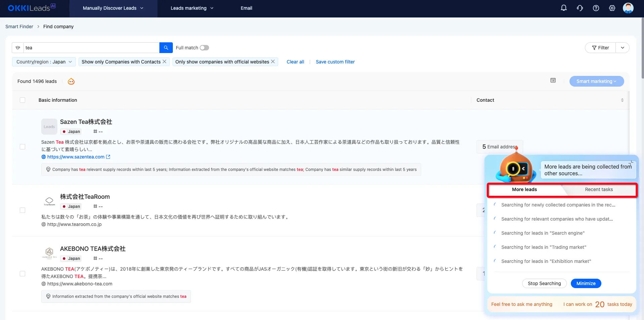Click Save custom filter link
The image size is (644, 320).
[335, 62]
